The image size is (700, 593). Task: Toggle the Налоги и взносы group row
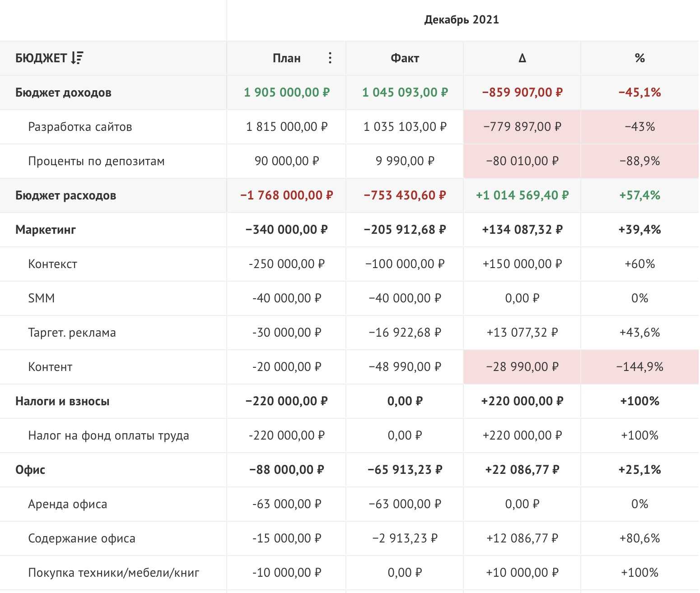[62, 401]
